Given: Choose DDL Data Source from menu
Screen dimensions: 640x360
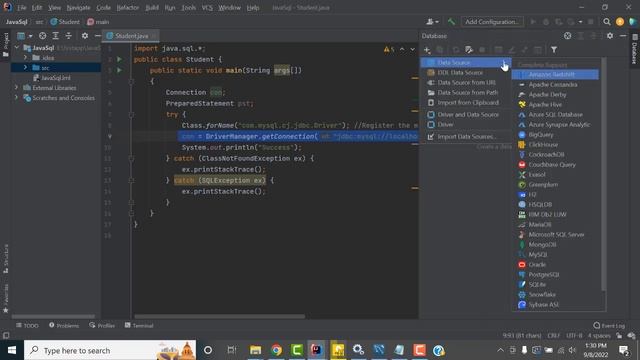Looking at the screenshot, I should coord(465,73).
